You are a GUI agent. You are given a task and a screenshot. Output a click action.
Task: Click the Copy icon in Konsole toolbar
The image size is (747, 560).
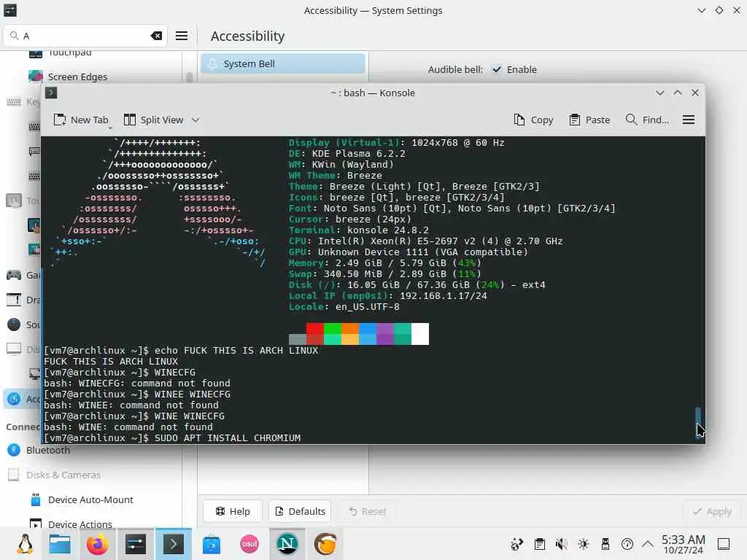pyautogui.click(x=519, y=120)
